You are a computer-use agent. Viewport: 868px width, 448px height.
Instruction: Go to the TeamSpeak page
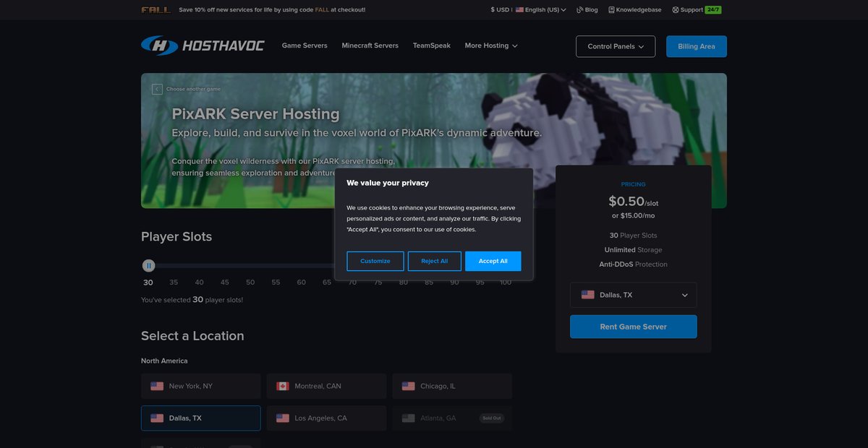(x=432, y=46)
